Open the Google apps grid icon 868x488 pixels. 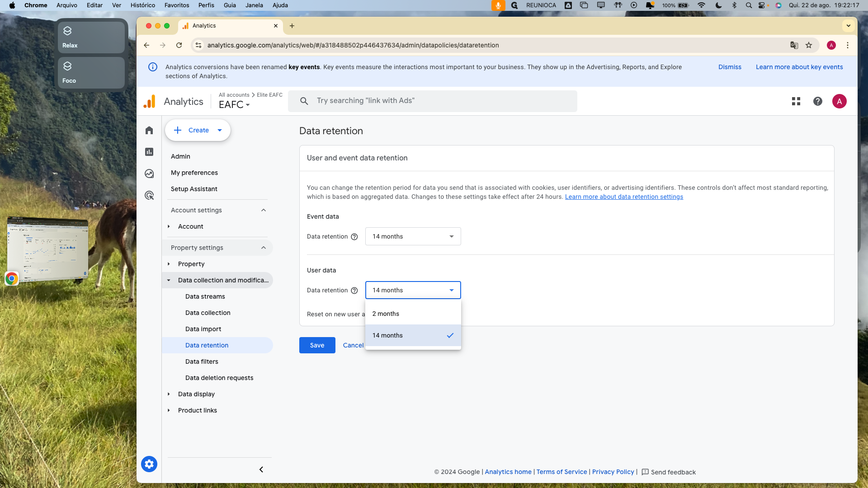(x=796, y=101)
